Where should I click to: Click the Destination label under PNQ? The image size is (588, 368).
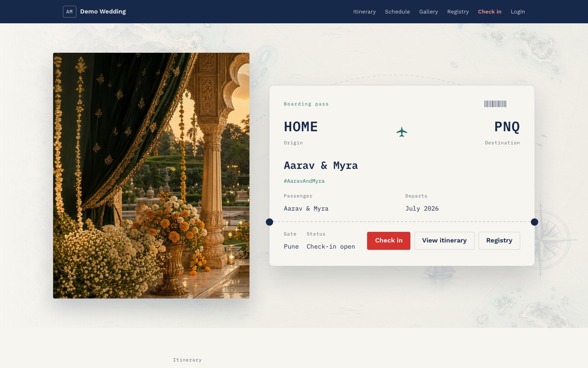pyautogui.click(x=502, y=143)
